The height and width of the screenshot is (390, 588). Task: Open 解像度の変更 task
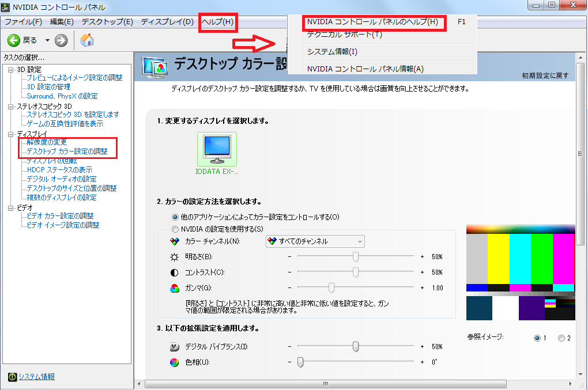[x=47, y=142]
